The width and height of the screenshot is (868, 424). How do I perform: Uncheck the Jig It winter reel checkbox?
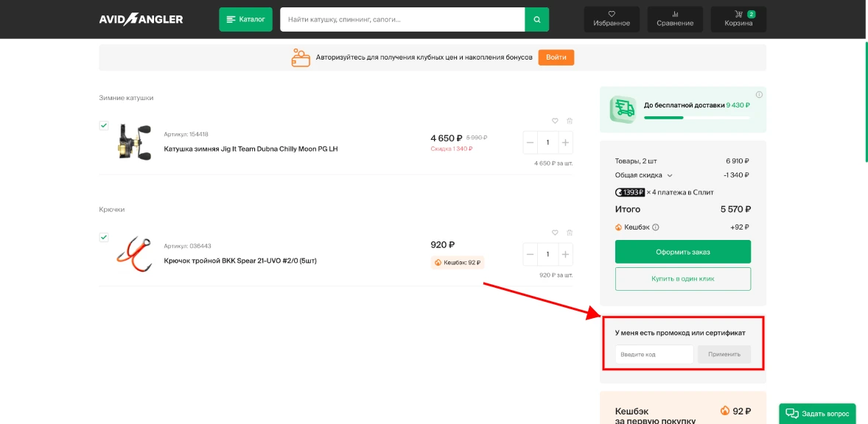(104, 124)
